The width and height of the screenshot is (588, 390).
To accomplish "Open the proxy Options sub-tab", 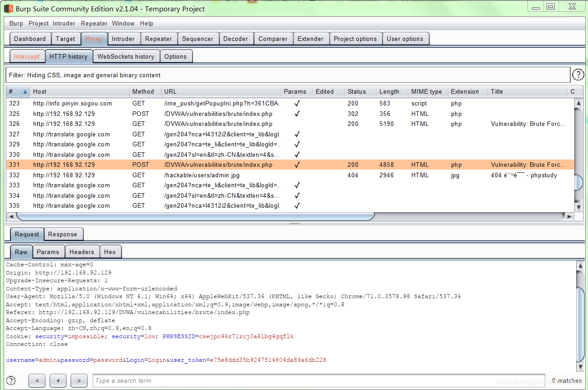I will 176,56.
